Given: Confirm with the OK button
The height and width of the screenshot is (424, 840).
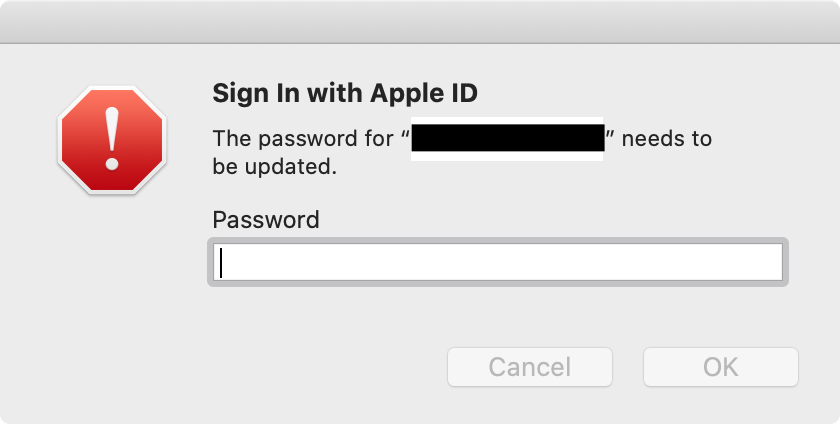Looking at the screenshot, I should [720, 367].
